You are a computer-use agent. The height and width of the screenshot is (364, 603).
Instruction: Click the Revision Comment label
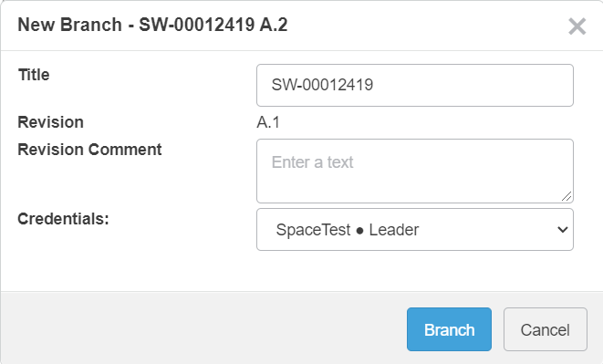89,150
